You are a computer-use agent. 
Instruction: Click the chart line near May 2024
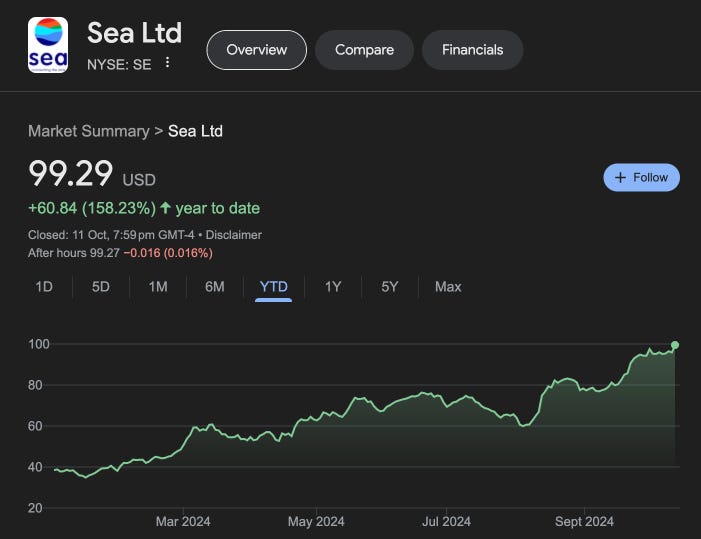pos(316,418)
